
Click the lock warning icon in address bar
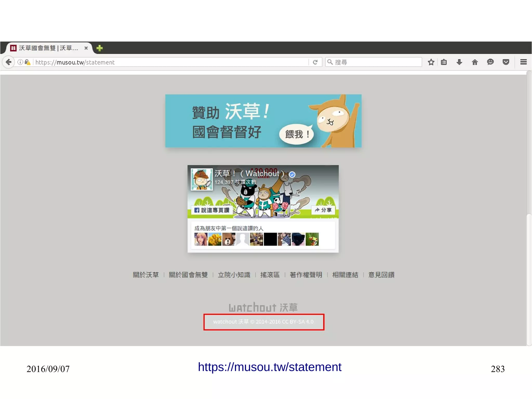coord(28,62)
